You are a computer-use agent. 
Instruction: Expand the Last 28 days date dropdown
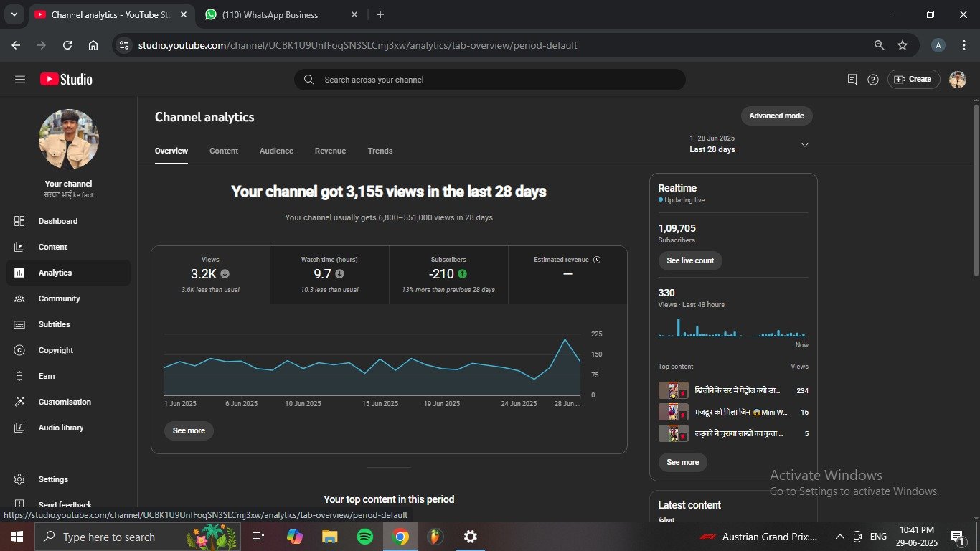pos(750,144)
